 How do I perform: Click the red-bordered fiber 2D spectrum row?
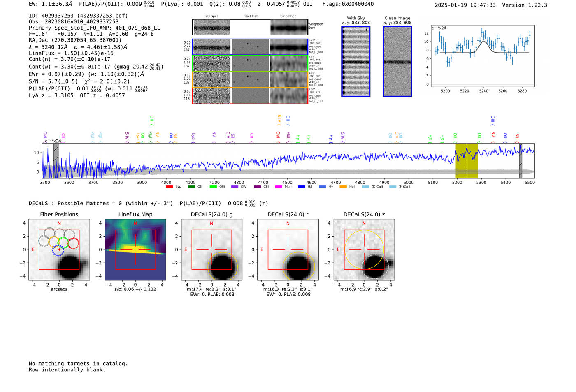point(250,96)
